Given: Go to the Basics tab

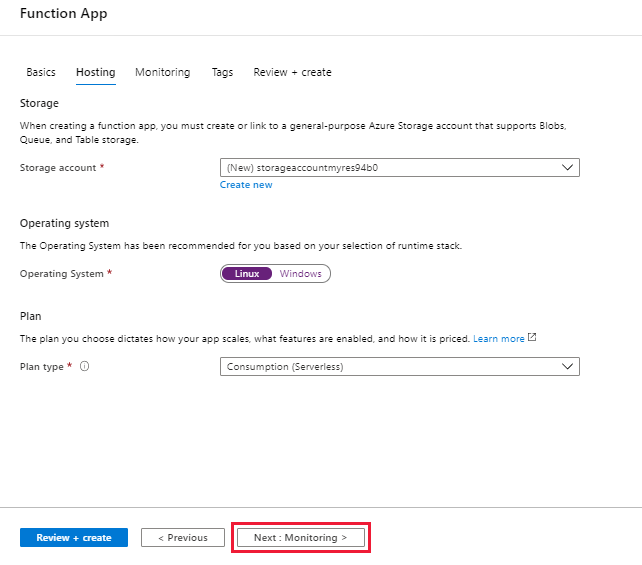Looking at the screenshot, I should [41, 72].
